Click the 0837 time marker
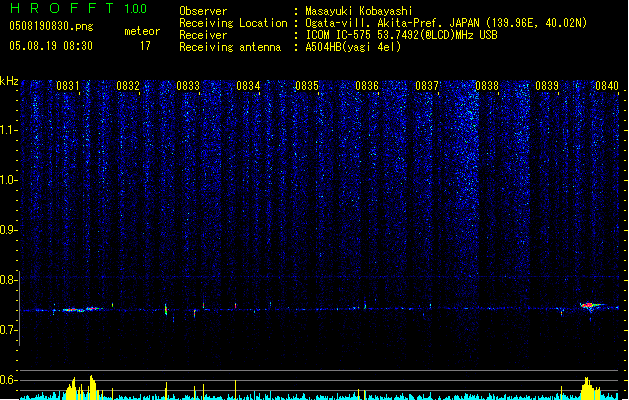The width and height of the screenshot is (629, 400). click(427, 86)
